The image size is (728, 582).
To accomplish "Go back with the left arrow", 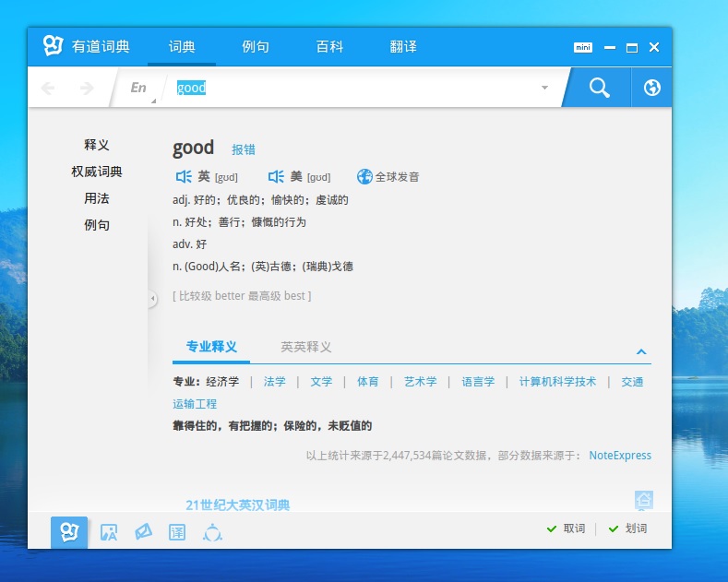I will point(48,88).
